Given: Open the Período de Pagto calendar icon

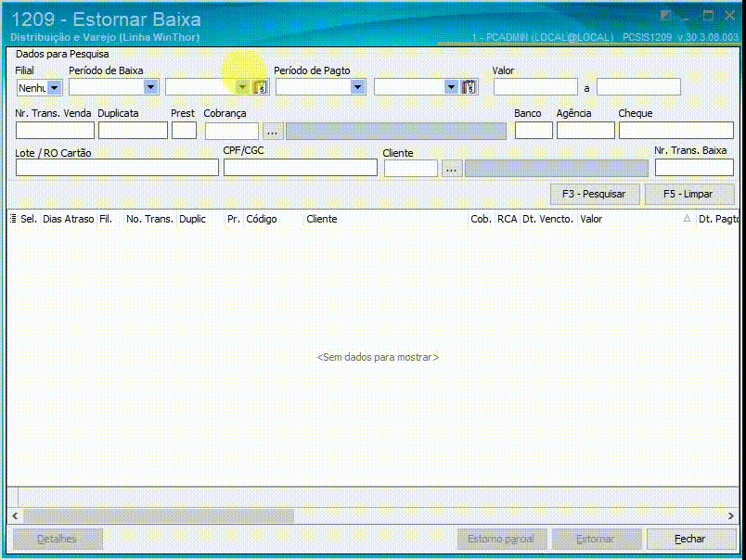Looking at the screenshot, I should tap(469, 87).
